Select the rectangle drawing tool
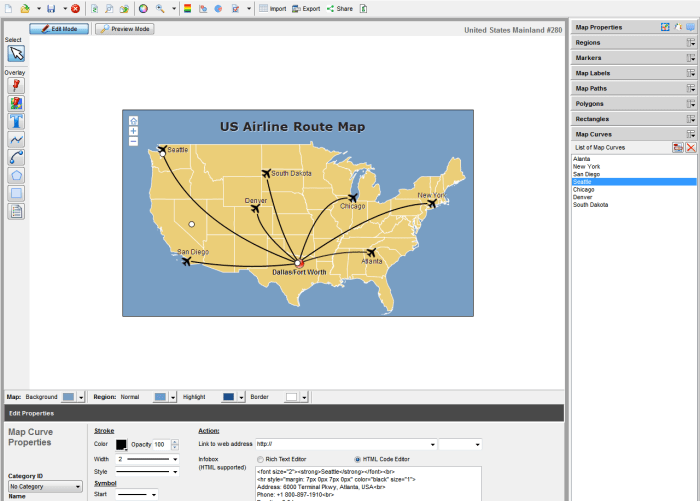This screenshot has width=700, height=501. click(16, 193)
